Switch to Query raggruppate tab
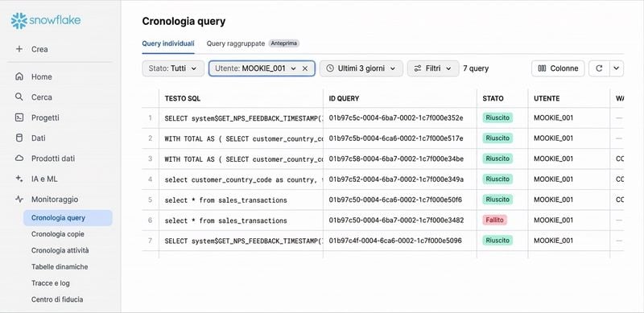The height and width of the screenshot is (313, 644). tap(236, 43)
